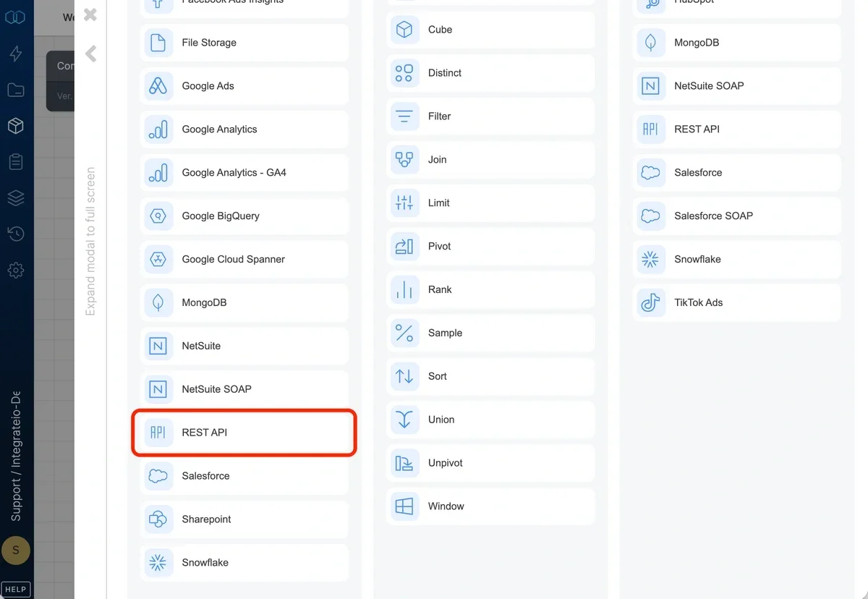Viewport: 868px width, 599px height.
Task: Select the Limit transformation
Action: click(490, 203)
